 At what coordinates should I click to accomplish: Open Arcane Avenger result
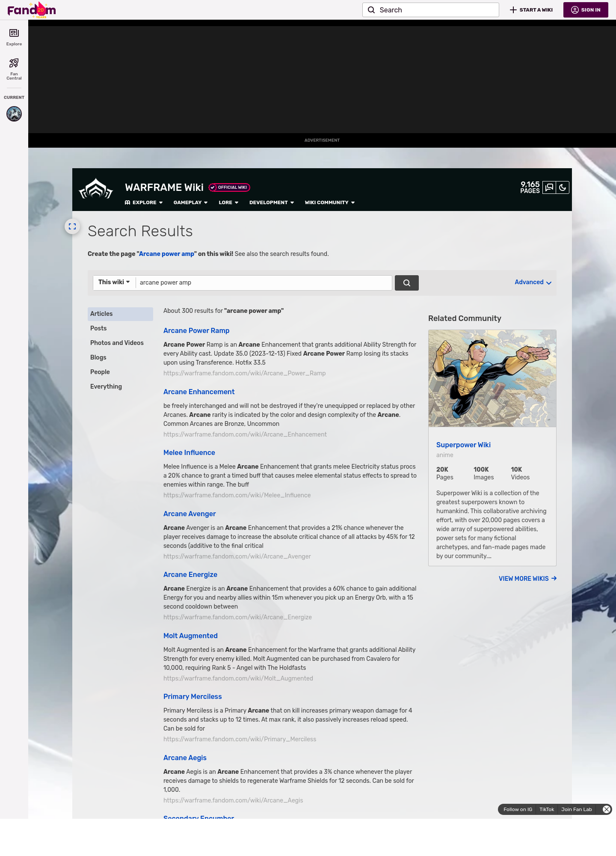coord(190,514)
